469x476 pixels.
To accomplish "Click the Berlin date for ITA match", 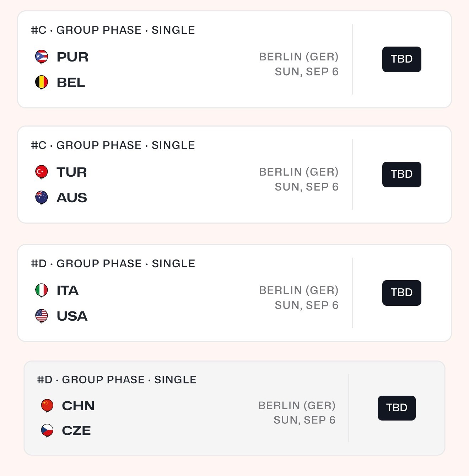I will click(x=306, y=305).
